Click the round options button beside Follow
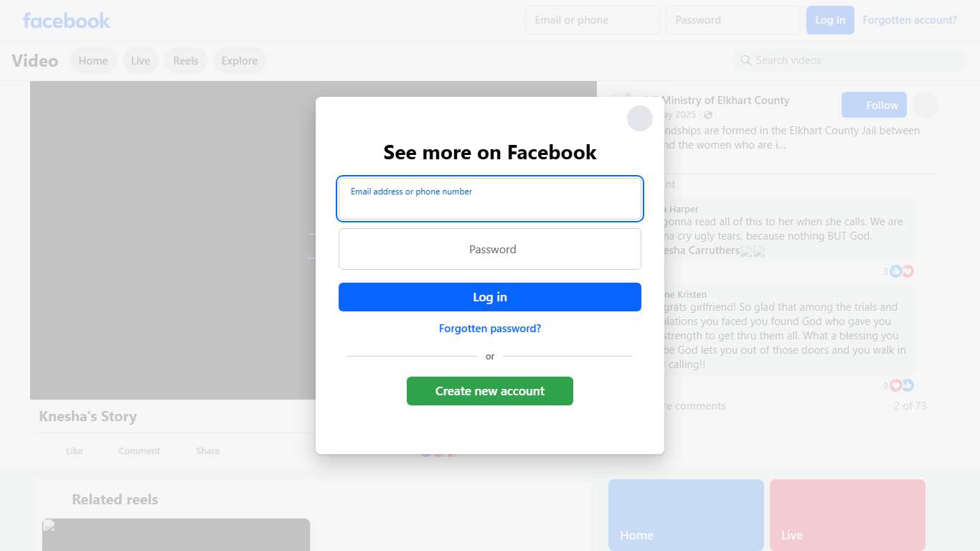 click(925, 105)
